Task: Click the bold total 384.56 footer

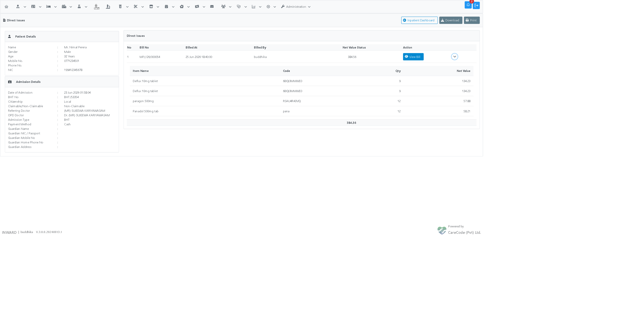Action: point(351,123)
